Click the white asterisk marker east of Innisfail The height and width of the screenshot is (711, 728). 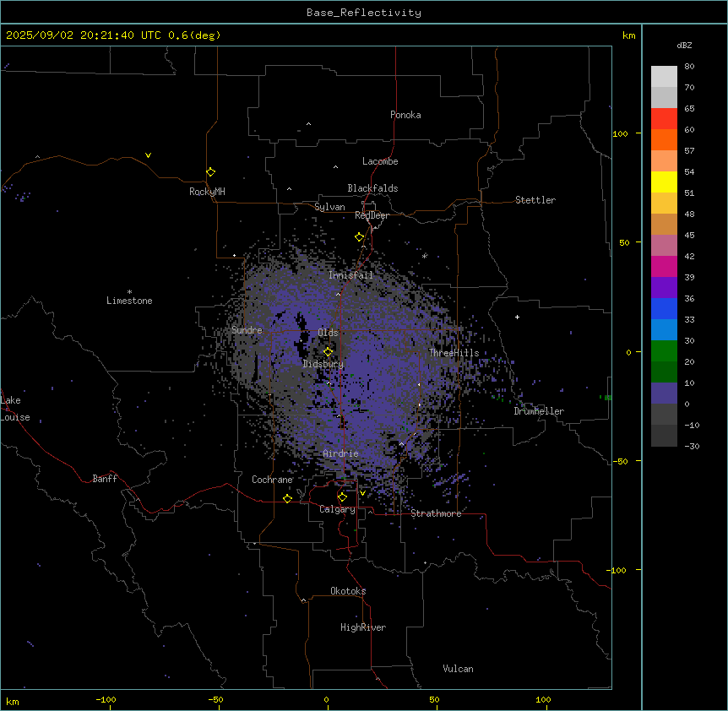click(424, 256)
